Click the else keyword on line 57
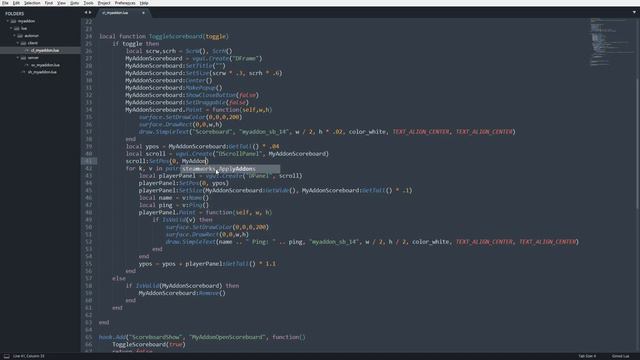Image resolution: width=640 pixels, height=360 pixels. point(119,278)
